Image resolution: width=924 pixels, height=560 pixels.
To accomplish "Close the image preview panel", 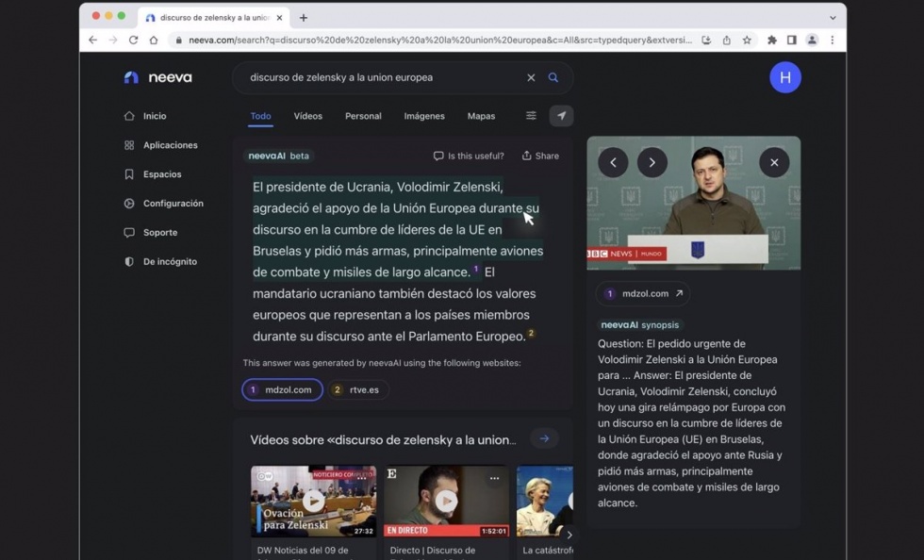I will [774, 162].
